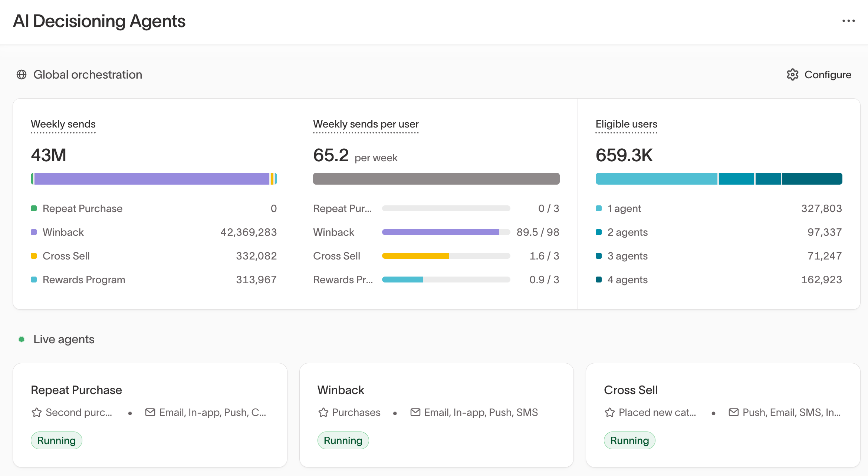
Task: Click the Winback value 42,369,283
Action: (249, 232)
